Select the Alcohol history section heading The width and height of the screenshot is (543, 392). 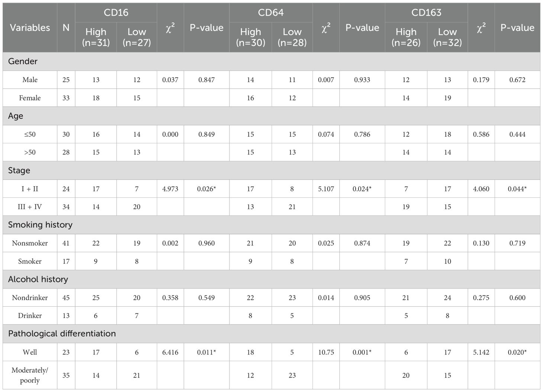point(38,279)
